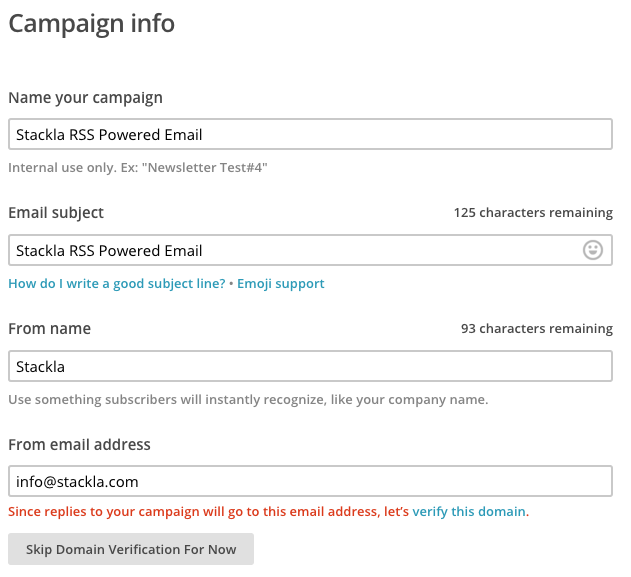The image size is (631, 577).
Task: Click the "Name your campaign" label
Action: coord(85,98)
